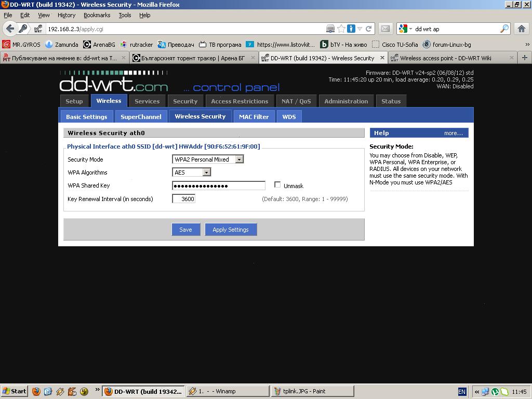Open the Bookmarks menu

tap(97, 15)
